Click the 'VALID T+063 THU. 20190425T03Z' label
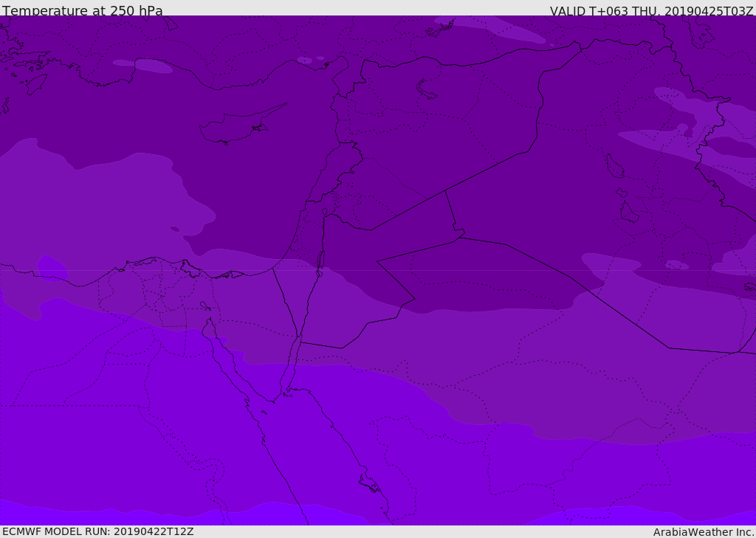This screenshot has width=756, height=538. coord(651,10)
